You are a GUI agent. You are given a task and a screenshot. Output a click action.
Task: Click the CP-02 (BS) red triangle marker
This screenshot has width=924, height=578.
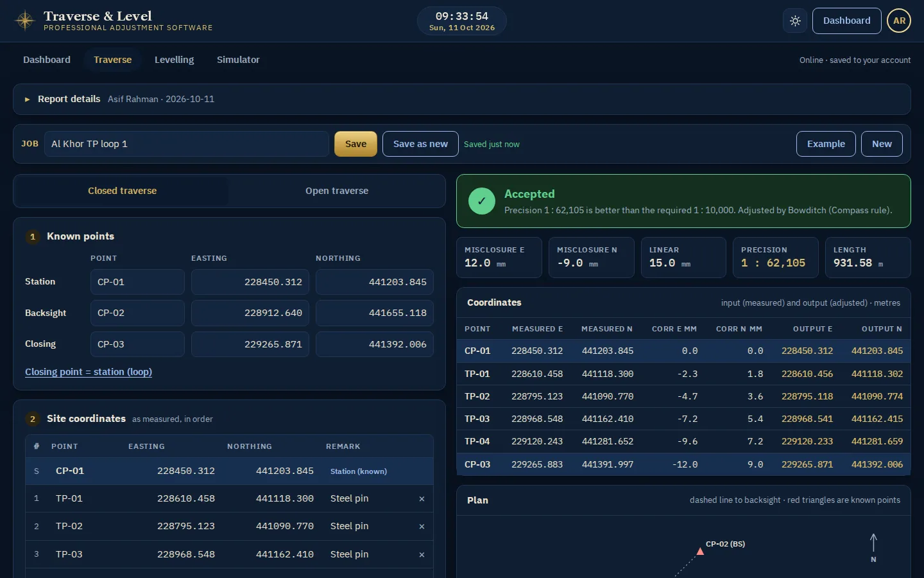[700, 551]
